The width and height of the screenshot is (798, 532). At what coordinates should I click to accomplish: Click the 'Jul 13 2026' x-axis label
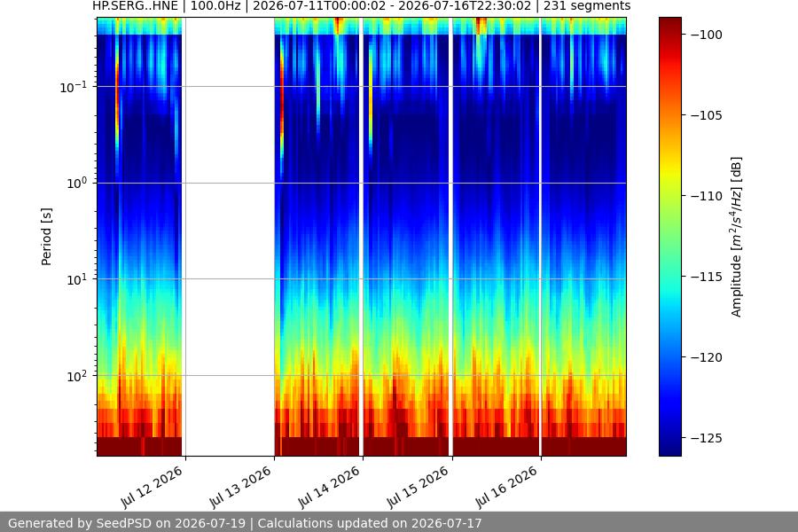tap(240, 487)
